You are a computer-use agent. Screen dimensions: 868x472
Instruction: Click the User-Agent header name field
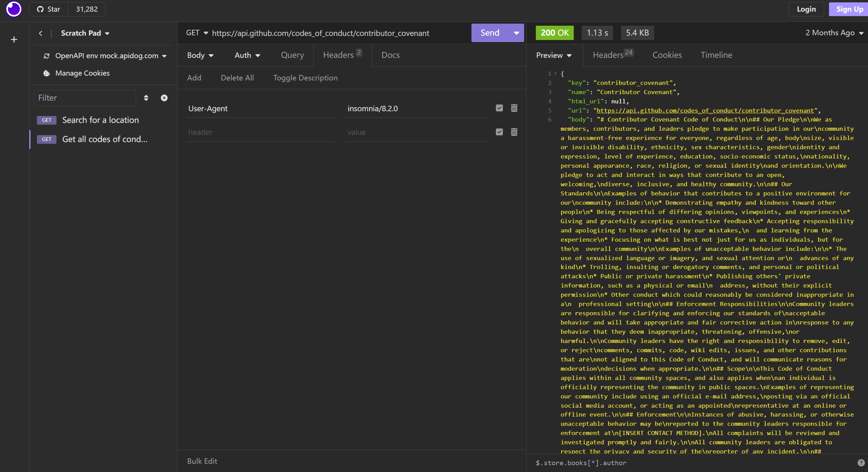tap(260, 109)
